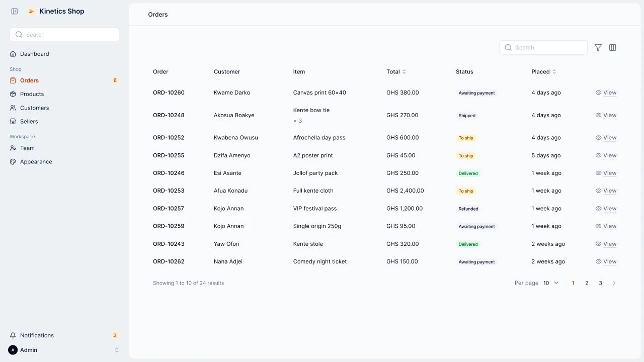Click the Orders clipboard icon in sidebar
The width and height of the screenshot is (644, 362).
[13, 80]
